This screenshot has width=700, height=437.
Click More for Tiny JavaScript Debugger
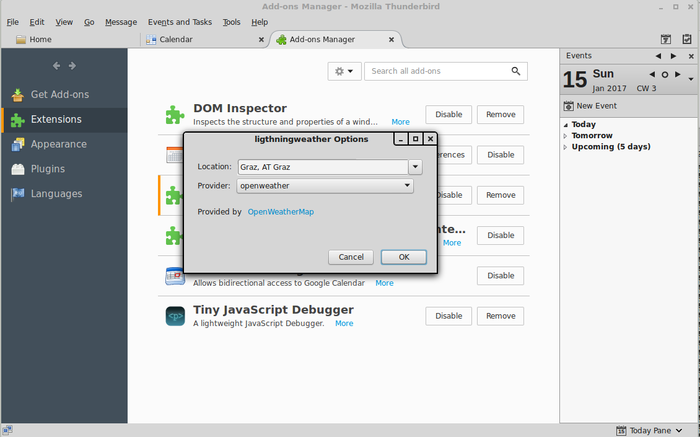pyautogui.click(x=344, y=324)
